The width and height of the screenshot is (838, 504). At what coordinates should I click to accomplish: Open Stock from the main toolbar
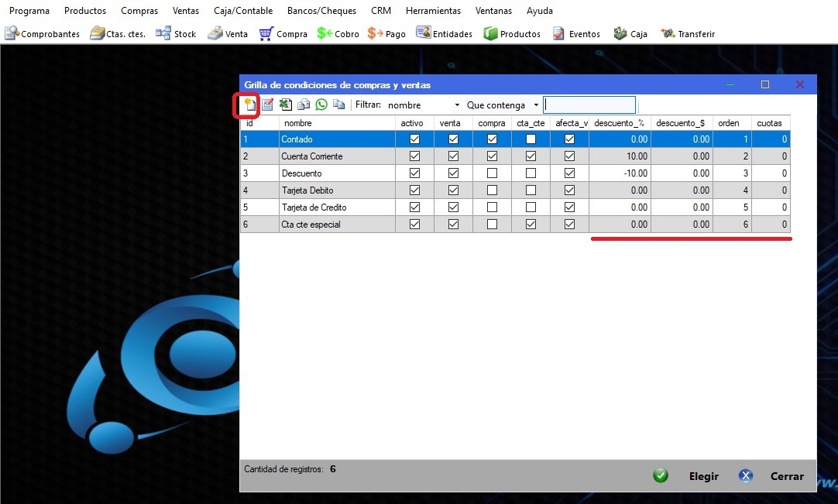[176, 33]
